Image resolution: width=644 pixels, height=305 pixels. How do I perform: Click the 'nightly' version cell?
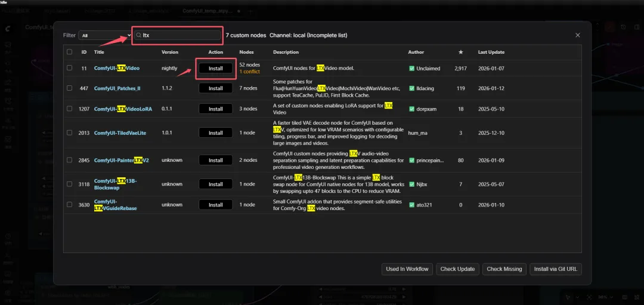pos(169,68)
